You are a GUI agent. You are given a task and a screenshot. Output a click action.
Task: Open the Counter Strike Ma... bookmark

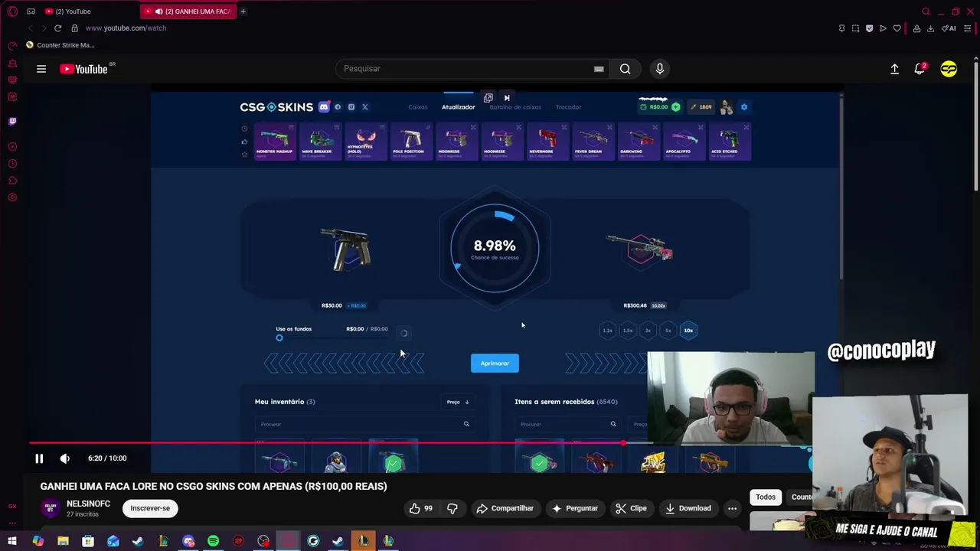60,45
